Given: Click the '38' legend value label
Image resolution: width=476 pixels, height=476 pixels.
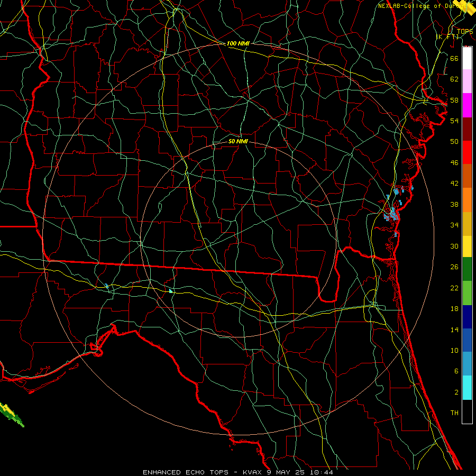Looking at the screenshot, I should pyautogui.click(x=454, y=204).
